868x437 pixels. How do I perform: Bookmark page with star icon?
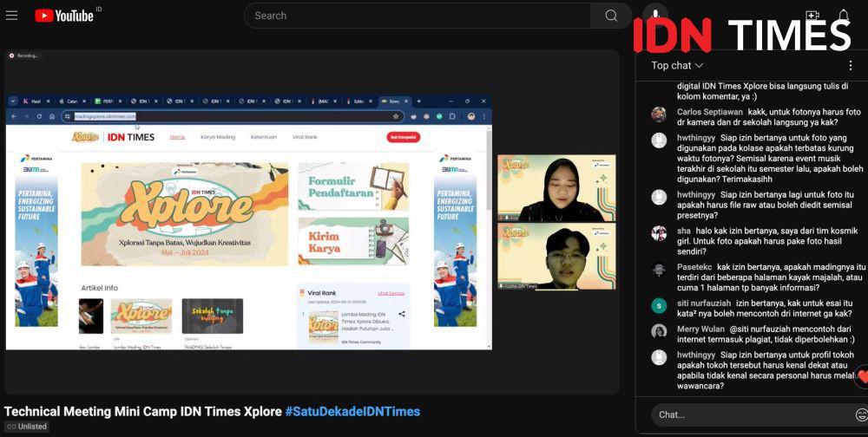(x=396, y=117)
